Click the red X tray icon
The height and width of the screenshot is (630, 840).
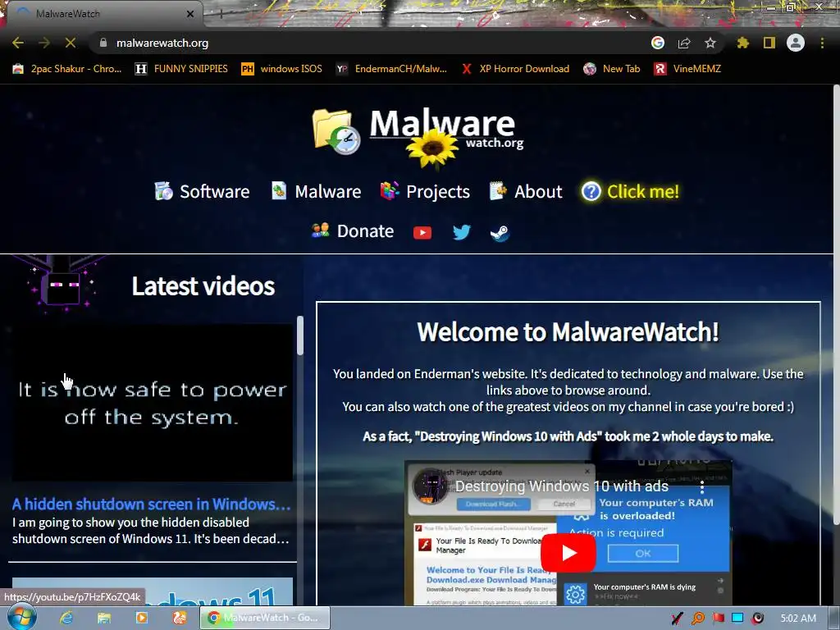coord(677,619)
